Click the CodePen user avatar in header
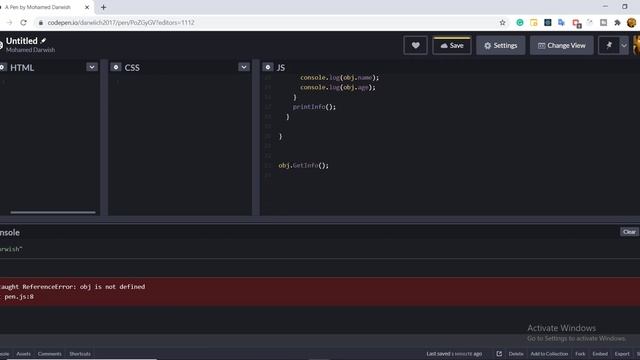 coord(636,45)
